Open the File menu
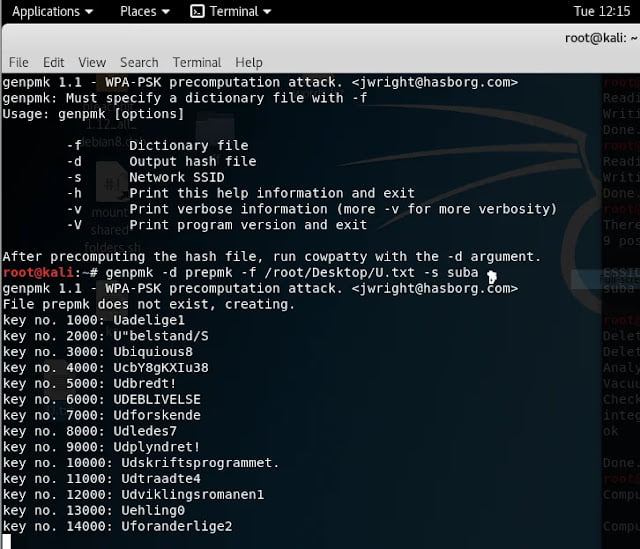 pyautogui.click(x=19, y=62)
